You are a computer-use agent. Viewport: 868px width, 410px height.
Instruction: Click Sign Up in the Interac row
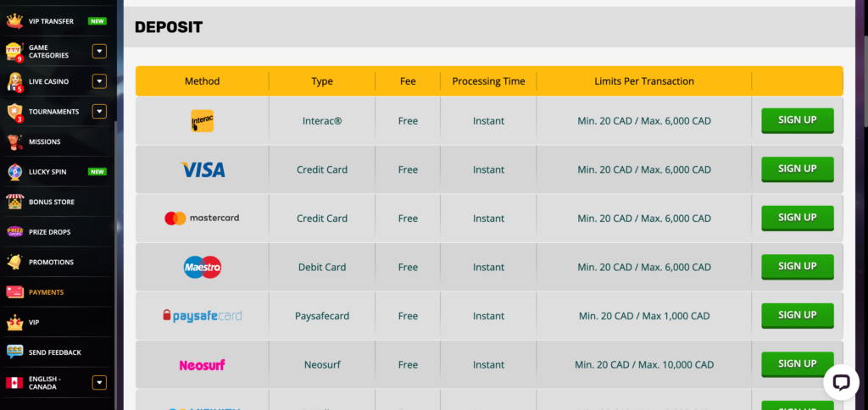tap(797, 120)
